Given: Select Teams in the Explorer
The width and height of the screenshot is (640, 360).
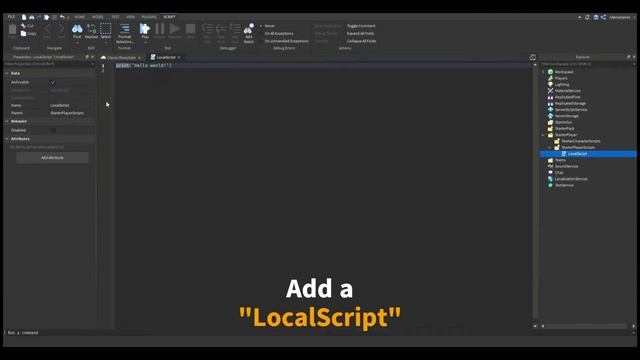Looking at the screenshot, I should (560, 160).
